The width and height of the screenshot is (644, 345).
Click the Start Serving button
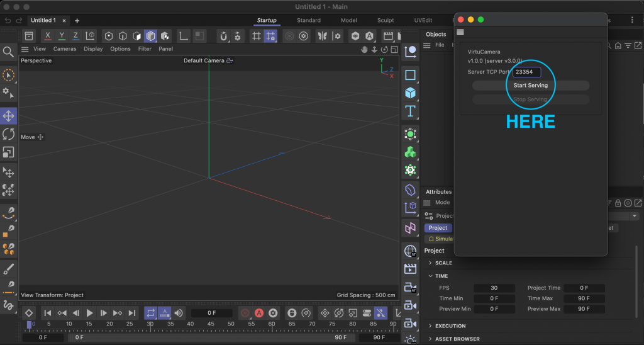pyautogui.click(x=530, y=85)
